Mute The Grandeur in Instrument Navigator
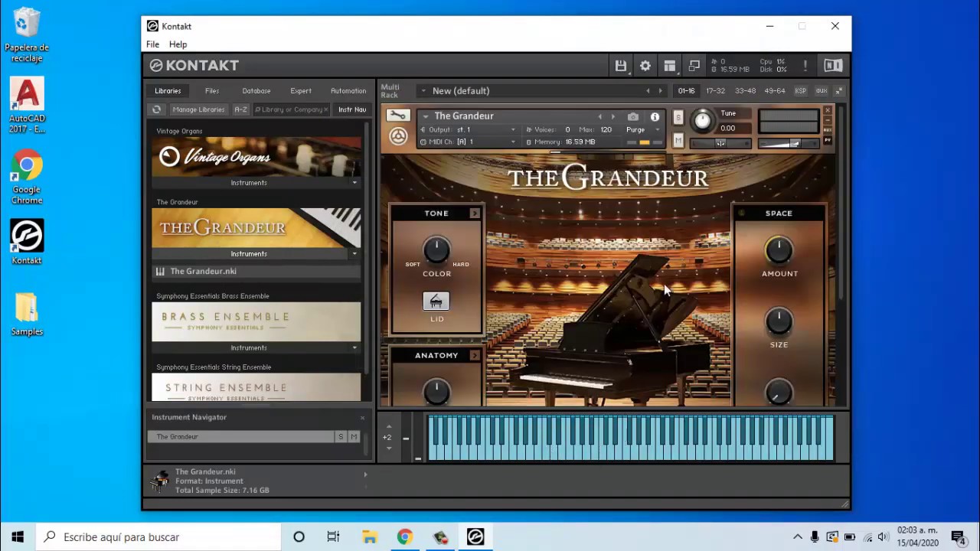The image size is (980, 551). coord(354,436)
